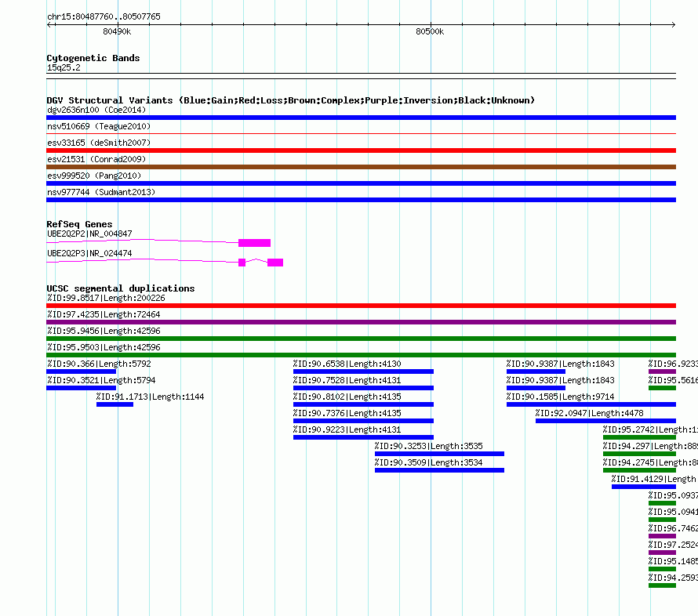Click the magenta exon block of UBE2Q2P2
The width and height of the screenshot is (698, 616).
tap(254, 243)
